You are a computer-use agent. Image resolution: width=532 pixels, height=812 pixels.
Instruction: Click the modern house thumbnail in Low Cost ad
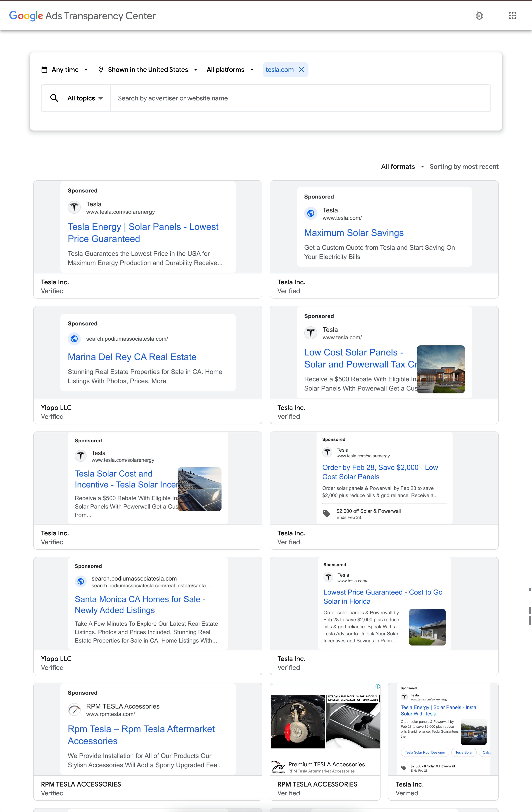click(x=441, y=369)
